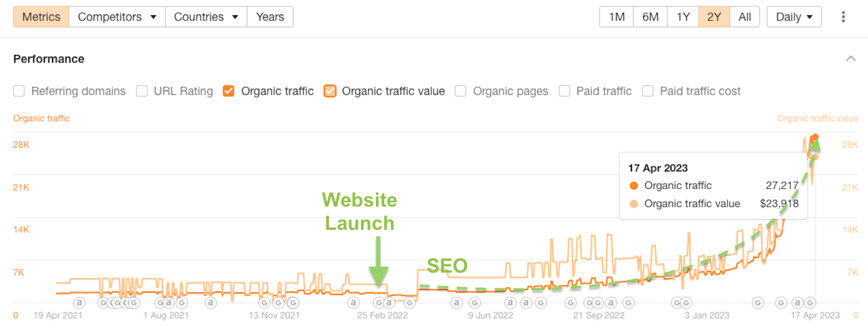
Task: Open the Daily interval dropdown
Action: (794, 17)
